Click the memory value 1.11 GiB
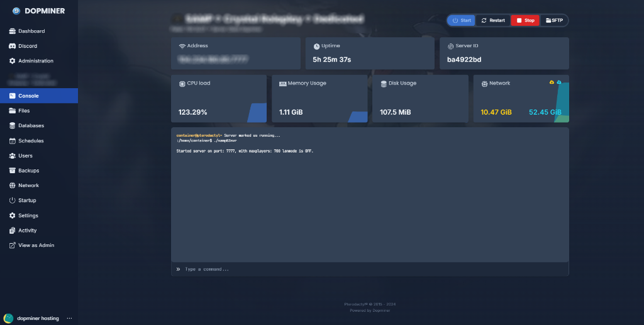644x325 pixels. pos(291,112)
